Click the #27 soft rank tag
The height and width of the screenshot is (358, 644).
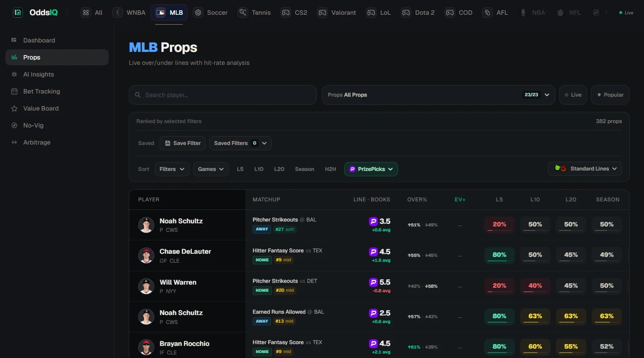tap(285, 229)
